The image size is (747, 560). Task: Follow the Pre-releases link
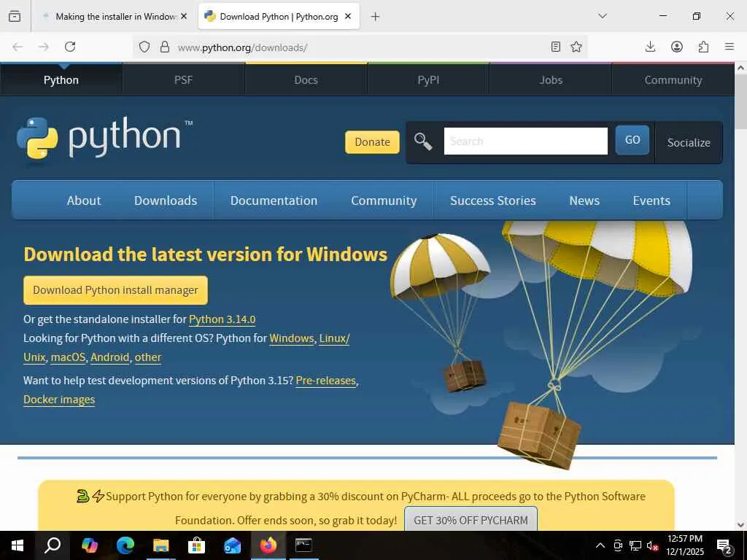[326, 381]
